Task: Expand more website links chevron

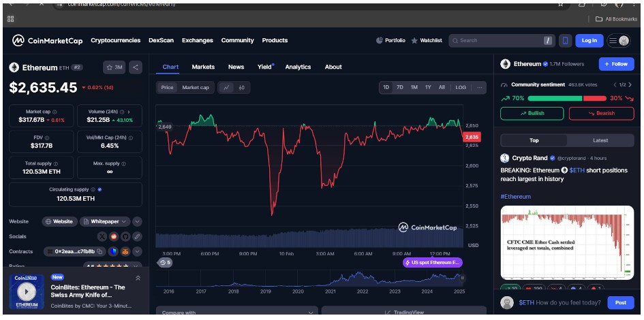Action: click(137, 221)
